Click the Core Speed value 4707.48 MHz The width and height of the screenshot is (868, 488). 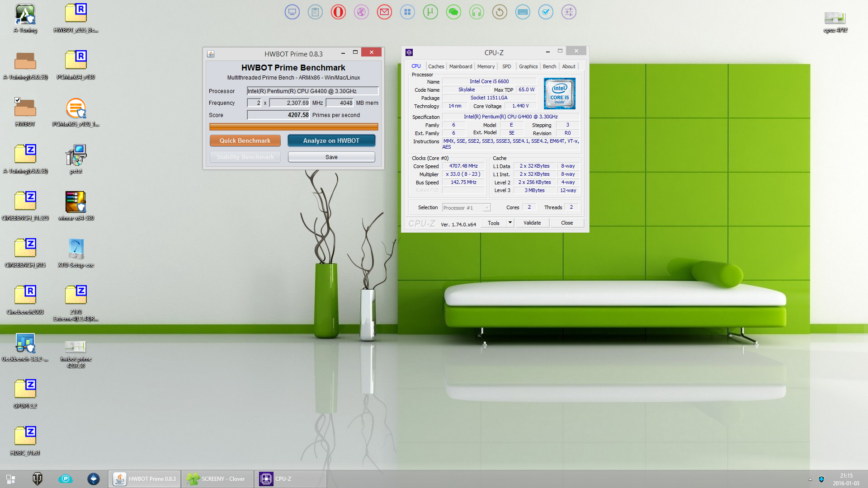463,166
